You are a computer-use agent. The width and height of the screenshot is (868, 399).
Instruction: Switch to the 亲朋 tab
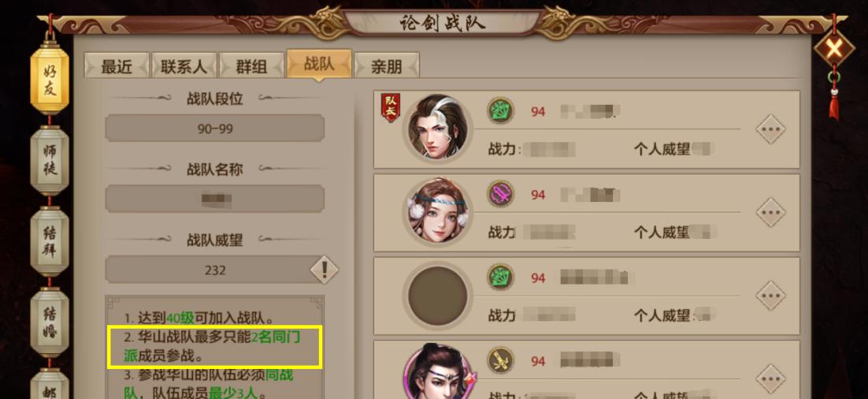(387, 66)
